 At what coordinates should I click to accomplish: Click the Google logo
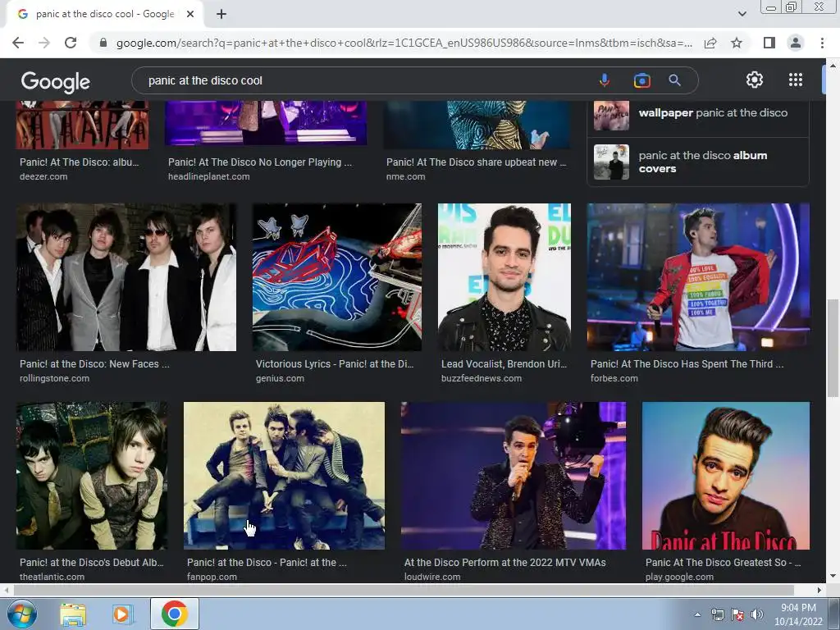coord(56,81)
